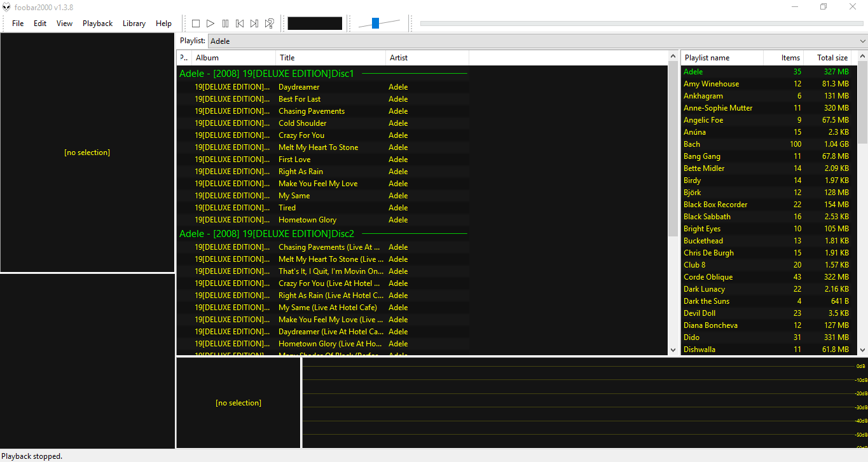Click the playlist manager scroll down arrow

(863, 350)
